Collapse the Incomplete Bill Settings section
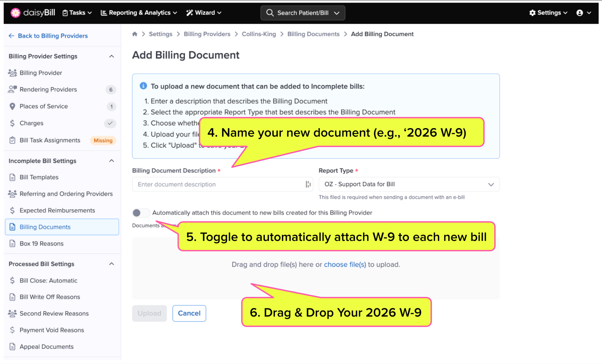The width and height of the screenshot is (602, 364). tap(111, 161)
